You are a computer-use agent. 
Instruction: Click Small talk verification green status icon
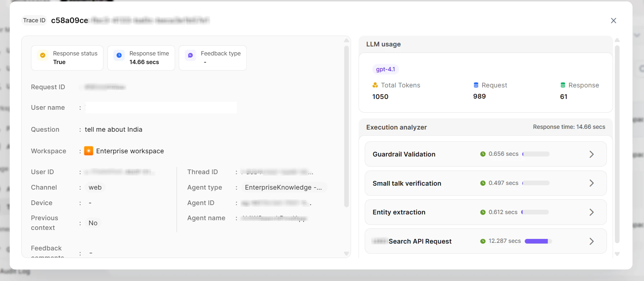pyautogui.click(x=483, y=183)
